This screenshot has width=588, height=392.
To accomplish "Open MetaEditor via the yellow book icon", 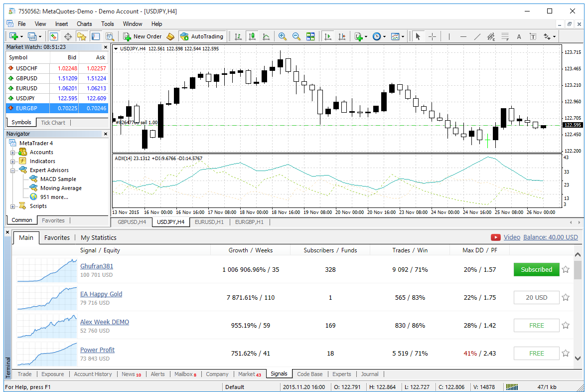I will pyautogui.click(x=170, y=36).
